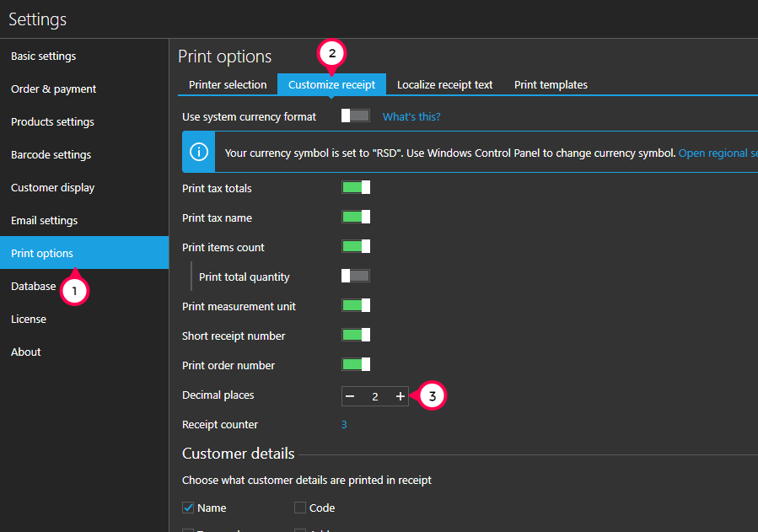Disable Short receipt number toggle

pyautogui.click(x=355, y=335)
